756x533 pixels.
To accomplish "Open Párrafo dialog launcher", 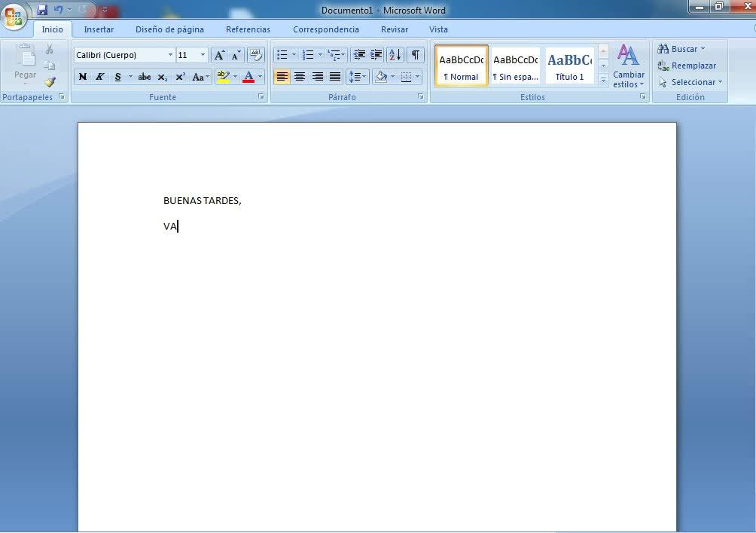I will 421,97.
